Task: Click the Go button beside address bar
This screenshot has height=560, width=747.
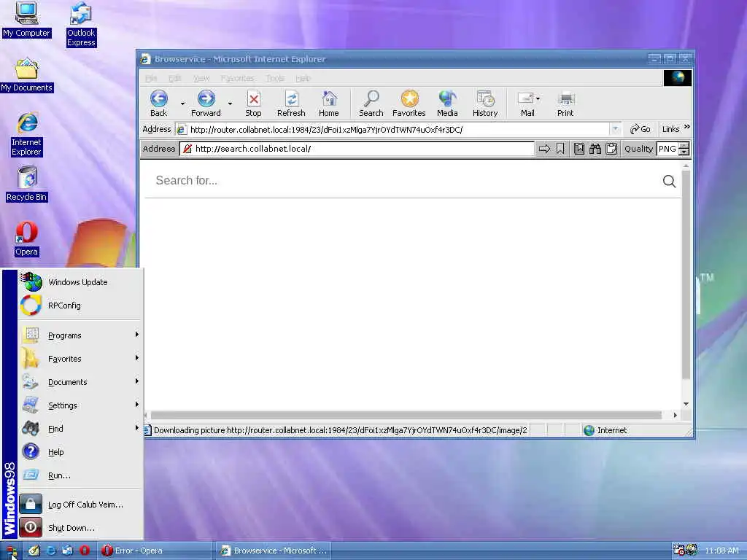Action: [x=640, y=129]
